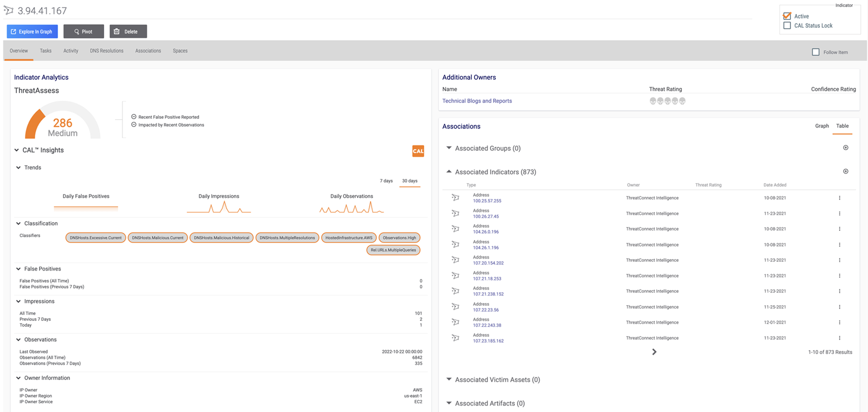Open row menu for 107.21.238.152
The image size is (868, 412).
[839, 291]
